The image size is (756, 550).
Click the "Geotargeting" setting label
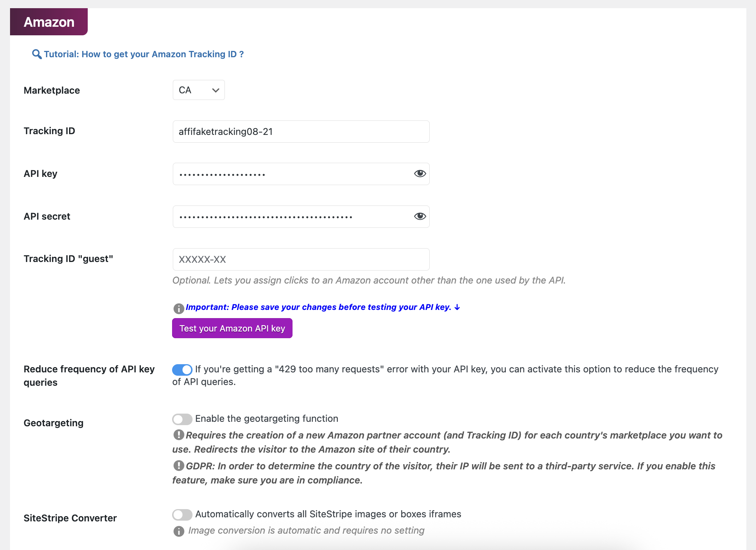pos(54,423)
